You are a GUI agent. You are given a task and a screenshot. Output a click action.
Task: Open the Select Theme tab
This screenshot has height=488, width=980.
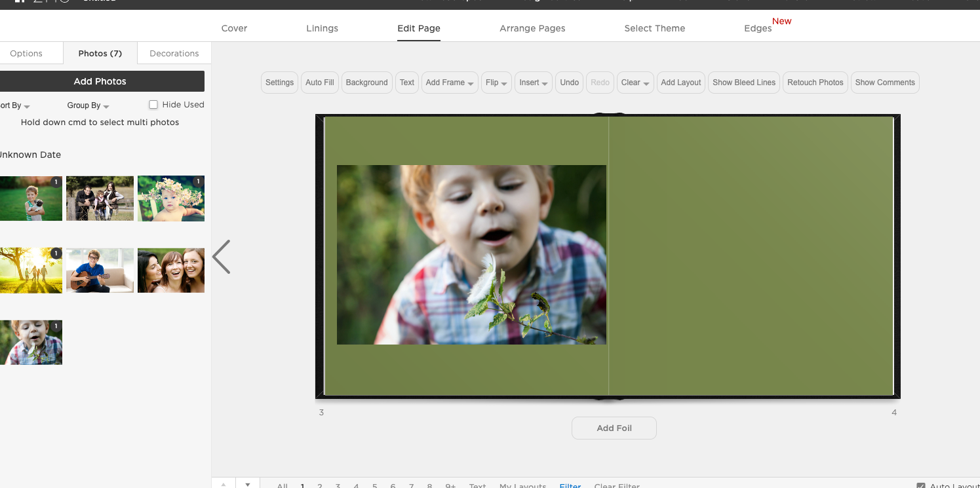(x=655, y=28)
